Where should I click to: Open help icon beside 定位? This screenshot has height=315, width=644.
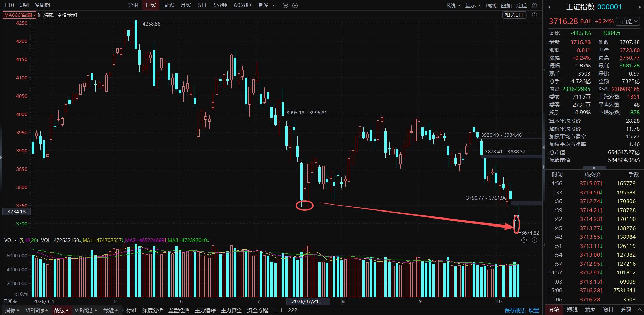534,5
